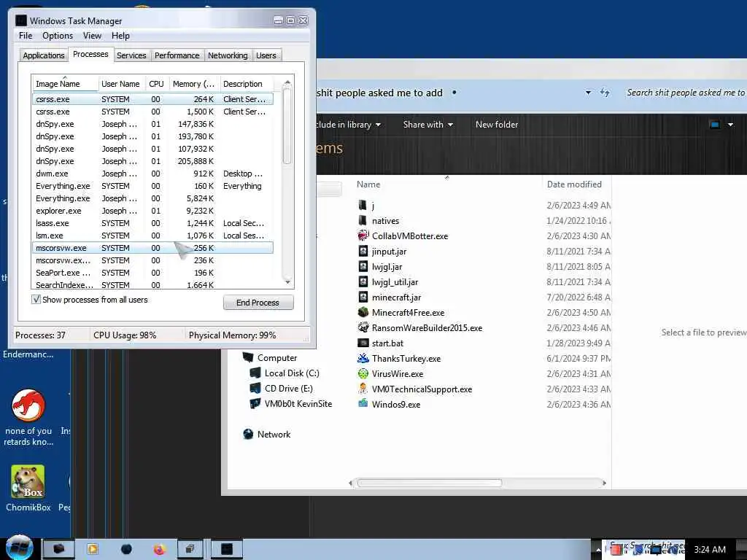Viewport: 747px width, 560px height.
Task: Click New folder in Explorer toolbar
Action: pos(496,124)
